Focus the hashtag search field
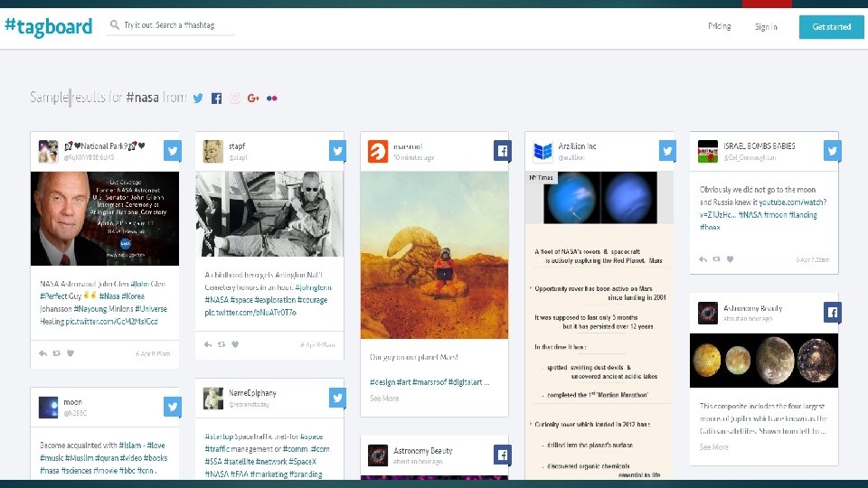The height and width of the screenshot is (488, 868). (x=171, y=25)
